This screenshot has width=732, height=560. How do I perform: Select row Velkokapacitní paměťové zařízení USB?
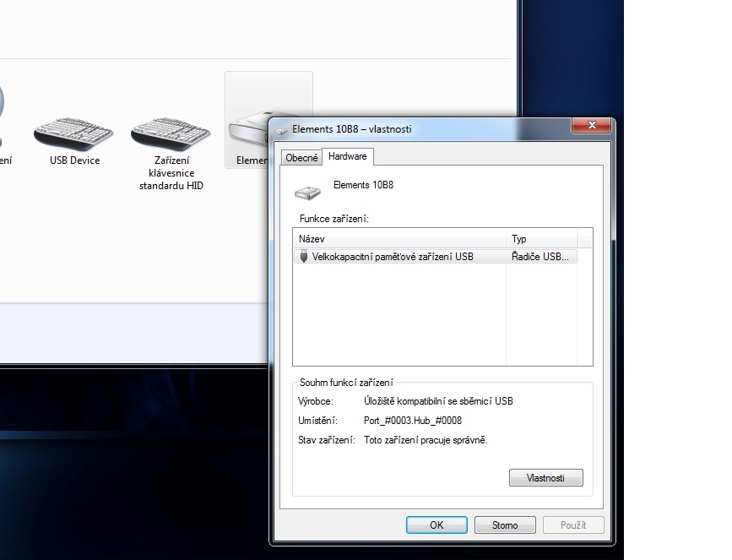click(x=436, y=257)
